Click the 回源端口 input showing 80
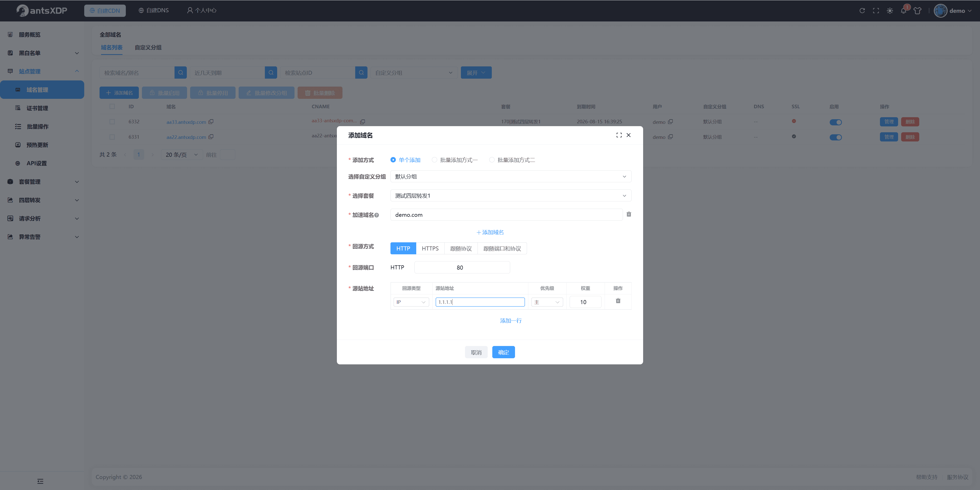The height and width of the screenshot is (490, 980). tap(462, 268)
